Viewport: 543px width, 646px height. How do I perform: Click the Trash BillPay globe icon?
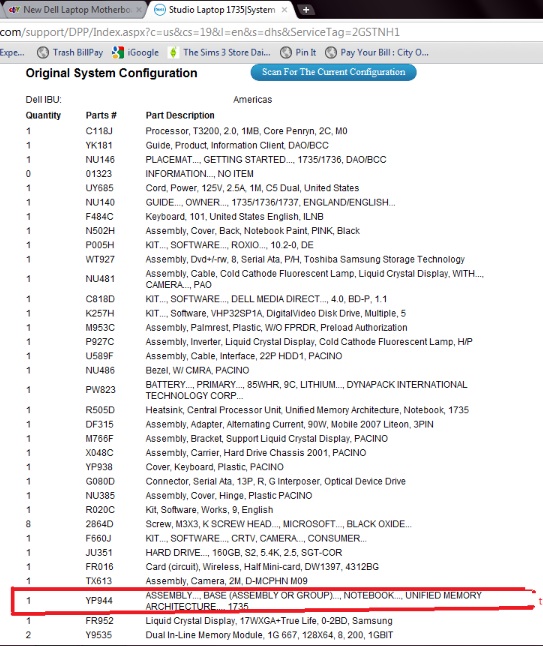tap(42, 52)
